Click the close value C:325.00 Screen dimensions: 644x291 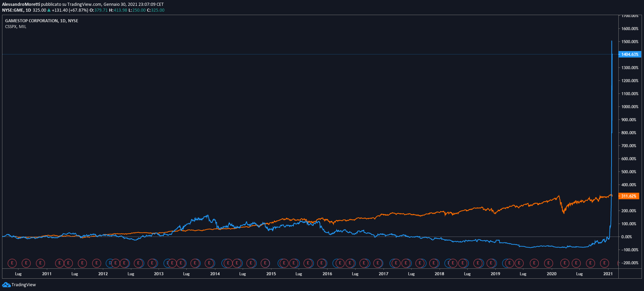[156, 10]
